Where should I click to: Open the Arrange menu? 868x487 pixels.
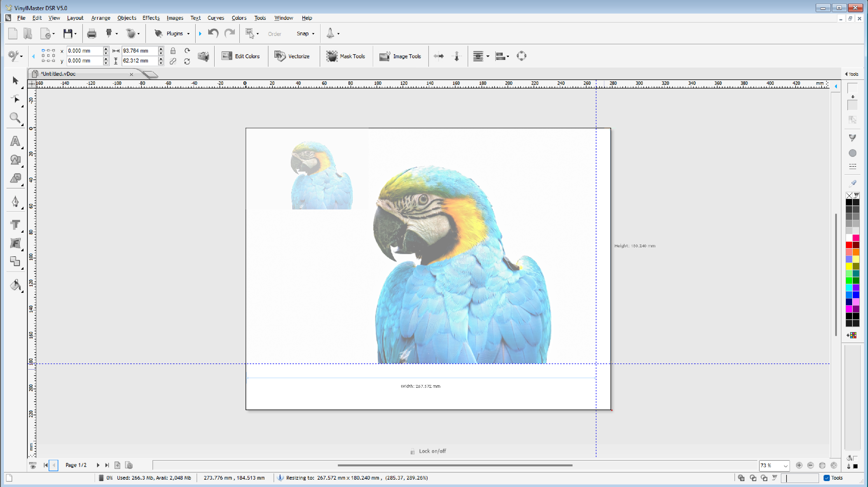coord(101,18)
